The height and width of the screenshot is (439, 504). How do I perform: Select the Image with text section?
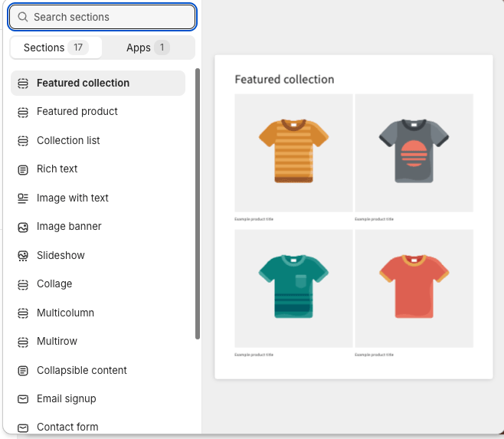(98, 198)
